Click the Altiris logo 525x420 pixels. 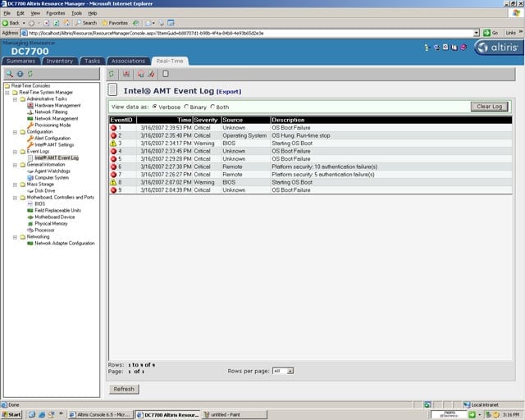point(498,48)
